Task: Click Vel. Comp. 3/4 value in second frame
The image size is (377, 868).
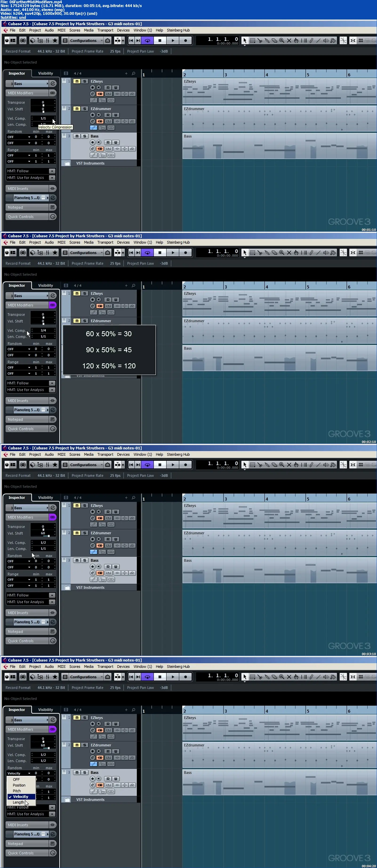Action: pyautogui.click(x=43, y=331)
